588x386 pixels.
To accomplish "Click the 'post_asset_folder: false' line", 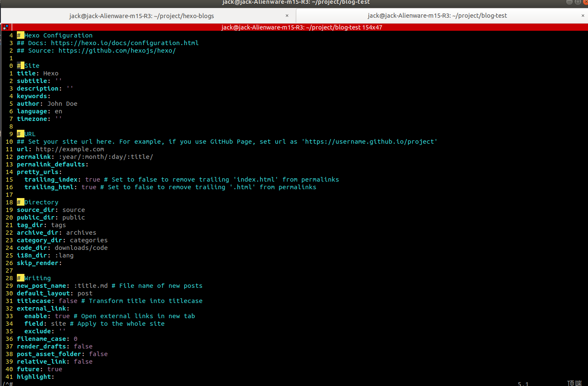I will (62, 354).
